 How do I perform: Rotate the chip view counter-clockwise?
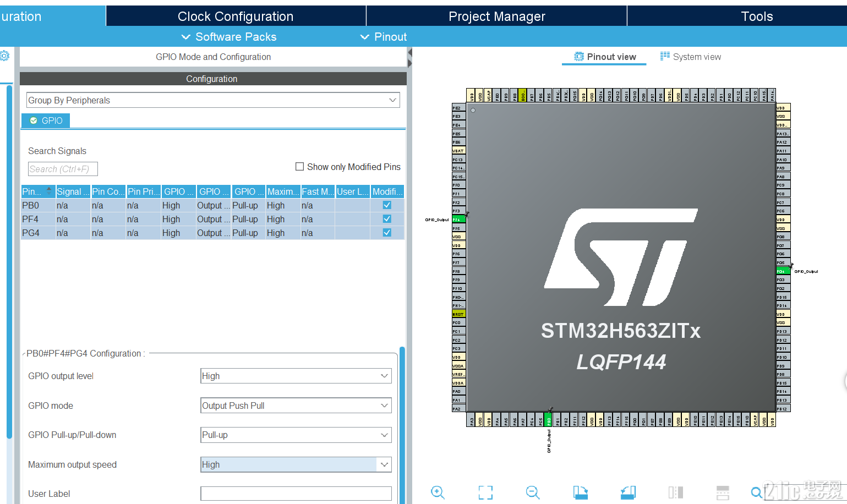pyautogui.click(x=628, y=492)
